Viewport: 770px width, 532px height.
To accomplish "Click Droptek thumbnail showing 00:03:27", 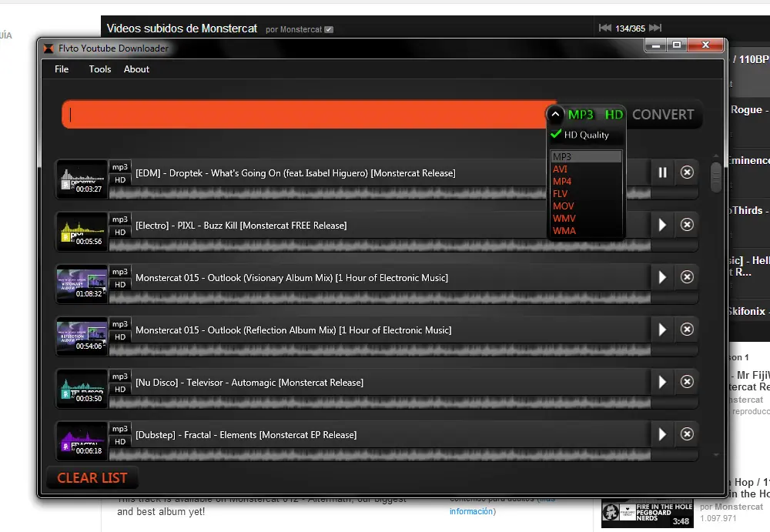I will (82, 179).
